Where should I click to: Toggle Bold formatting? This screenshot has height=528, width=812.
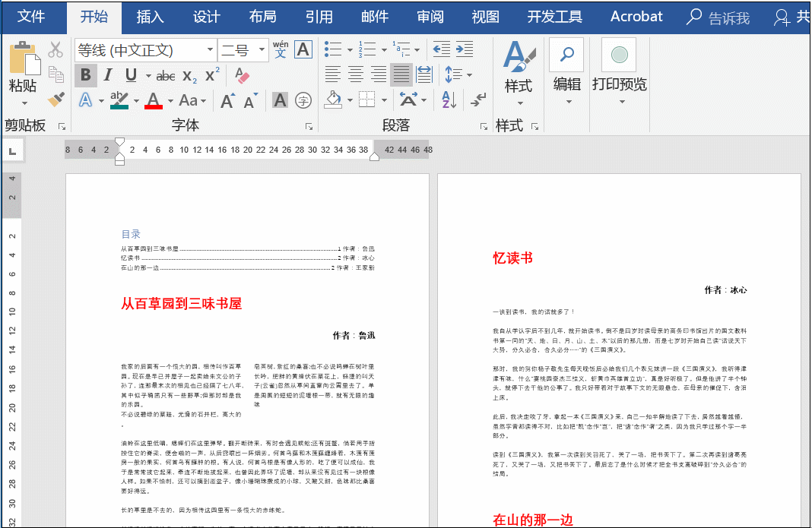pos(85,75)
